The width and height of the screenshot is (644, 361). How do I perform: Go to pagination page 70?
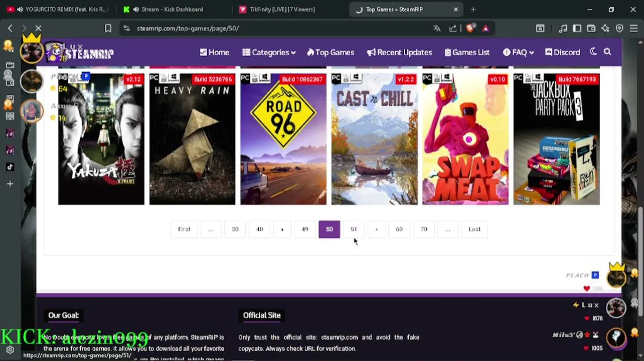(x=424, y=229)
